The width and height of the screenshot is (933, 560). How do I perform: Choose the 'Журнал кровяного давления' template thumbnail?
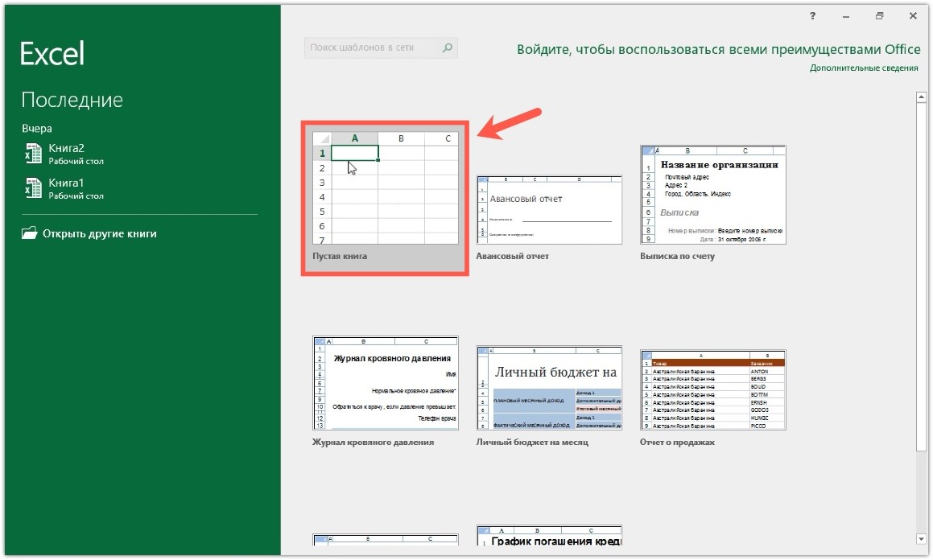click(385, 383)
